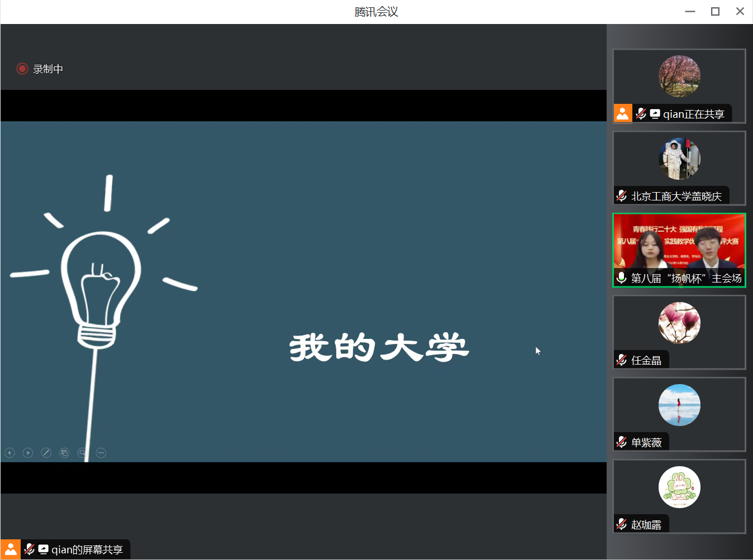Mute the active mic on 第八届扬帆杯主会场 tile
Image resolution: width=753 pixels, height=560 pixels.
[621, 278]
